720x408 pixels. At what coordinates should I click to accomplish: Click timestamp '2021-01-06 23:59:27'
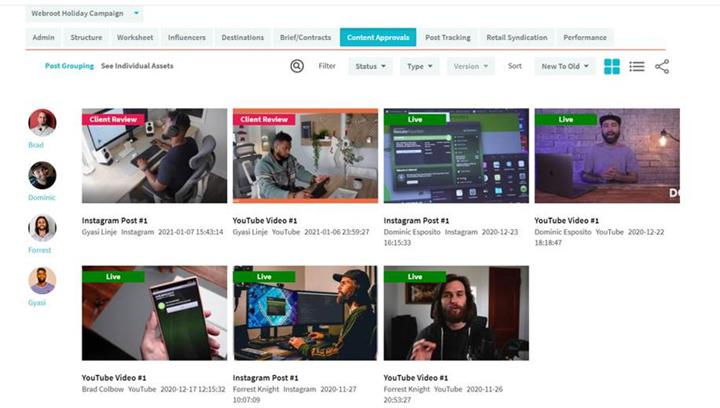click(x=337, y=232)
